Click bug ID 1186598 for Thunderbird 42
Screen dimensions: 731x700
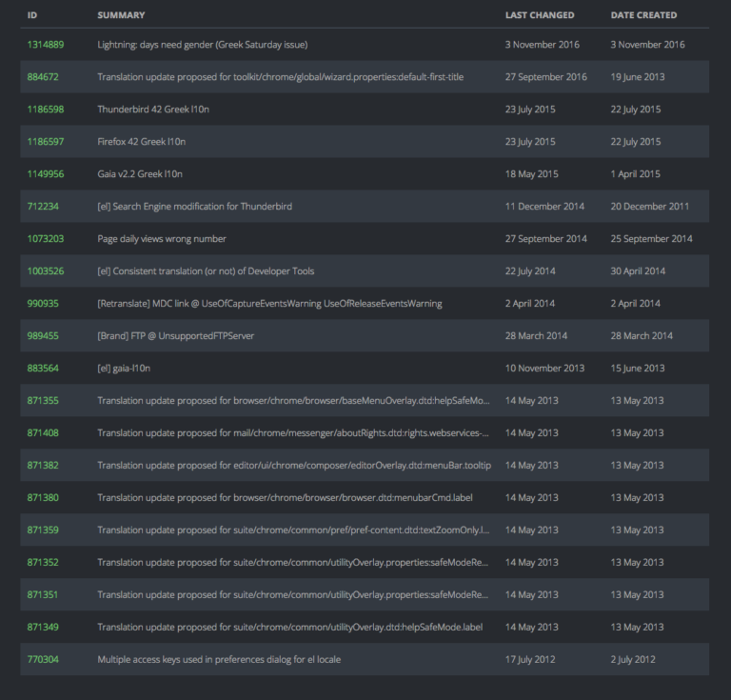(x=45, y=110)
